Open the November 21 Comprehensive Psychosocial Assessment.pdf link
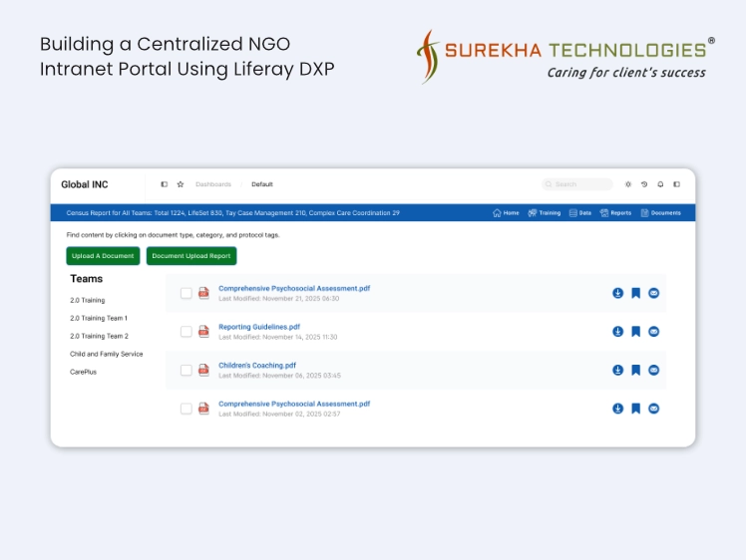This screenshot has height=560, width=746. (294, 289)
